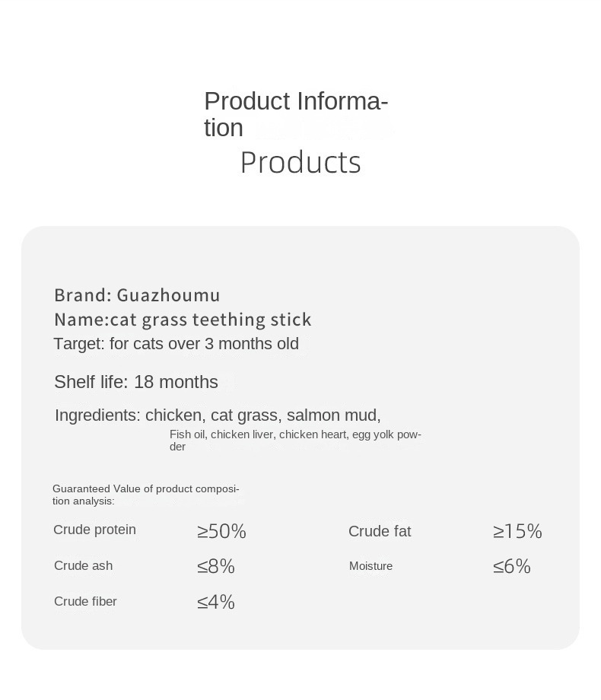Select 'Target: for cats over 3 months old'
Image resolution: width=601 pixels, height=700 pixels.
pos(176,344)
